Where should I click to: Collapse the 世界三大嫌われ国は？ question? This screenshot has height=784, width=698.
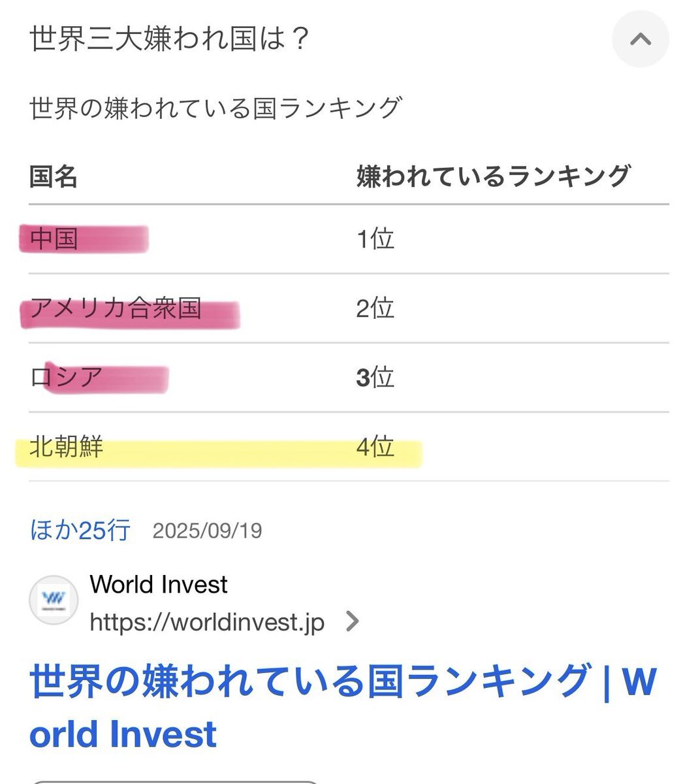[640, 39]
